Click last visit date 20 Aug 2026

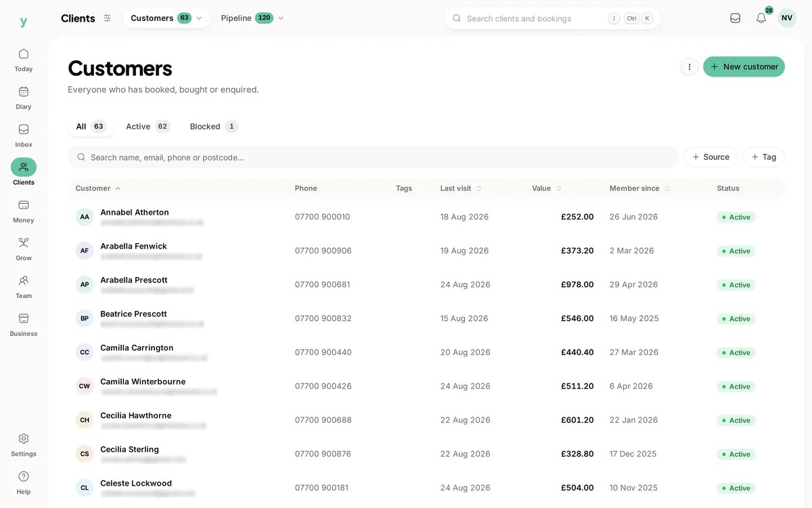click(x=464, y=352)
